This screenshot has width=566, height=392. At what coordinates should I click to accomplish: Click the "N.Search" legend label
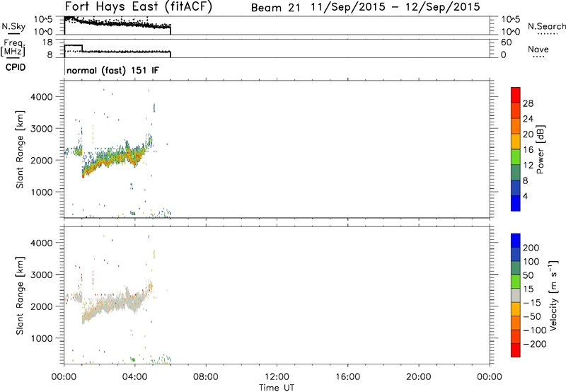[x=546, y=26]
